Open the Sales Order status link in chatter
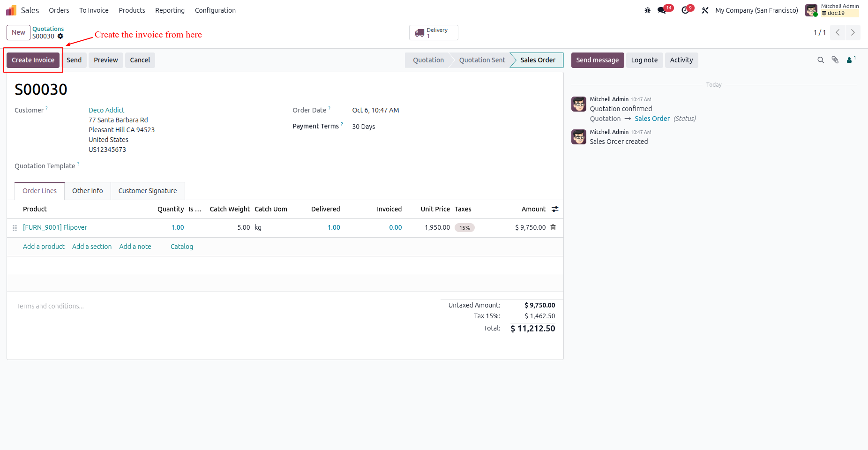This screenshot has height=450, width=868. pos(652,119)
